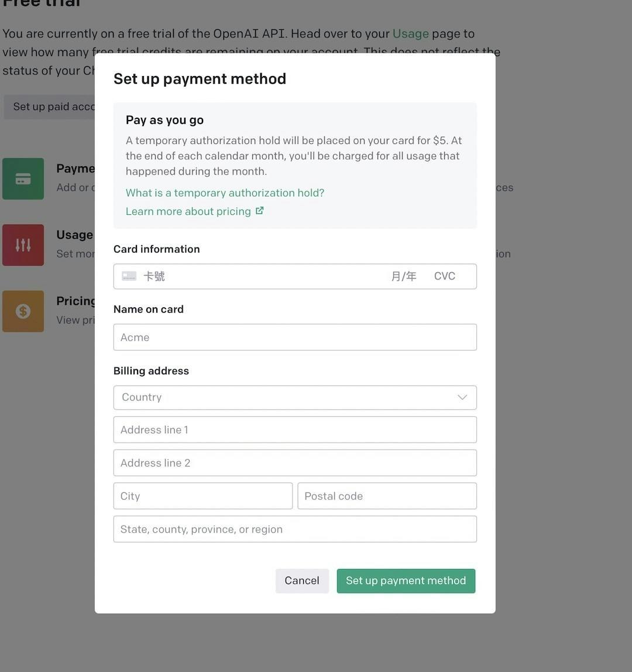Follow the "Learn more about pricing" link
Viewport: 632px width, 672px height.
click(188, 211)
